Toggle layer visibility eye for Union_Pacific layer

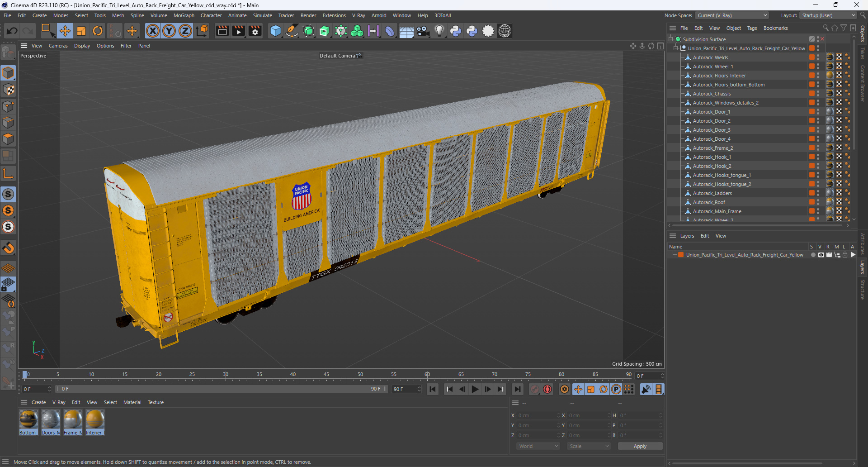821,255
